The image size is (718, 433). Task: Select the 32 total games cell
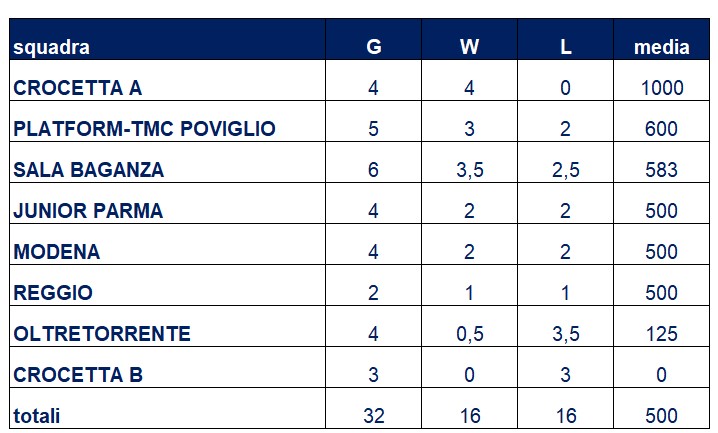point(374,416)
